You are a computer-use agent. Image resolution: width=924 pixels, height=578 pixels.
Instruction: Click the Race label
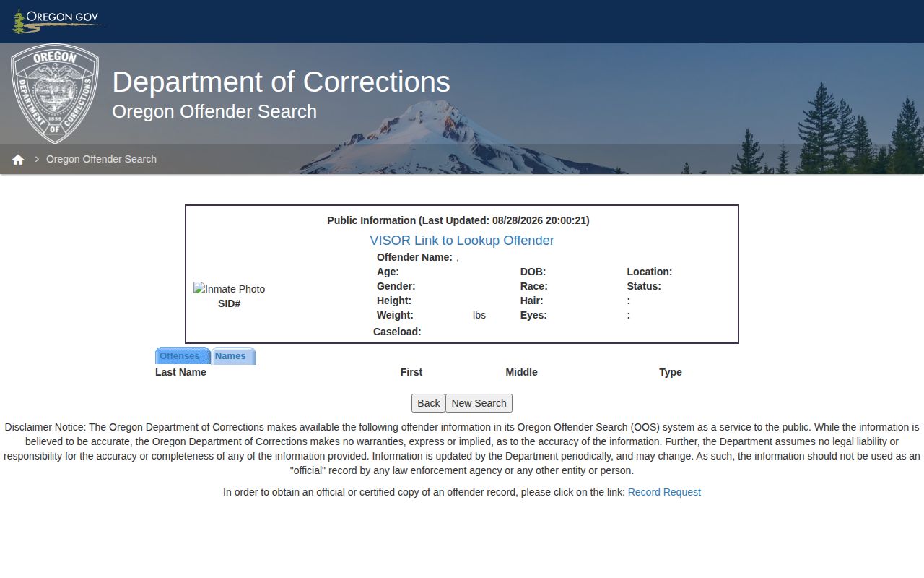(x=533, y=286)
